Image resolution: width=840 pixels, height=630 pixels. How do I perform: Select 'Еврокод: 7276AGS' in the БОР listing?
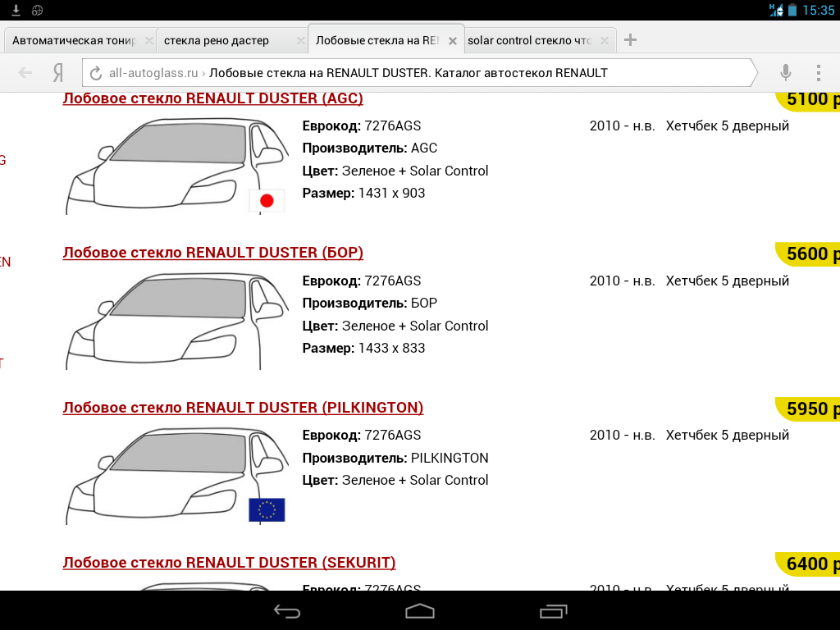point(362,281)
